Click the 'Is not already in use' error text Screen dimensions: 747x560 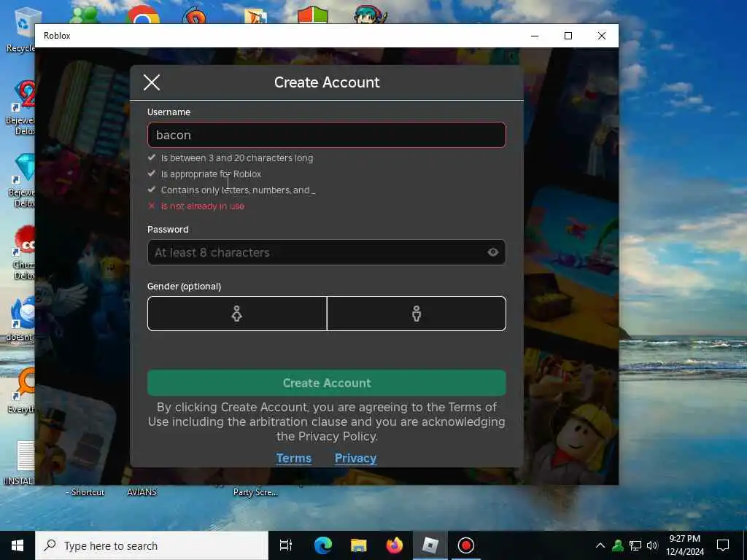203,206
